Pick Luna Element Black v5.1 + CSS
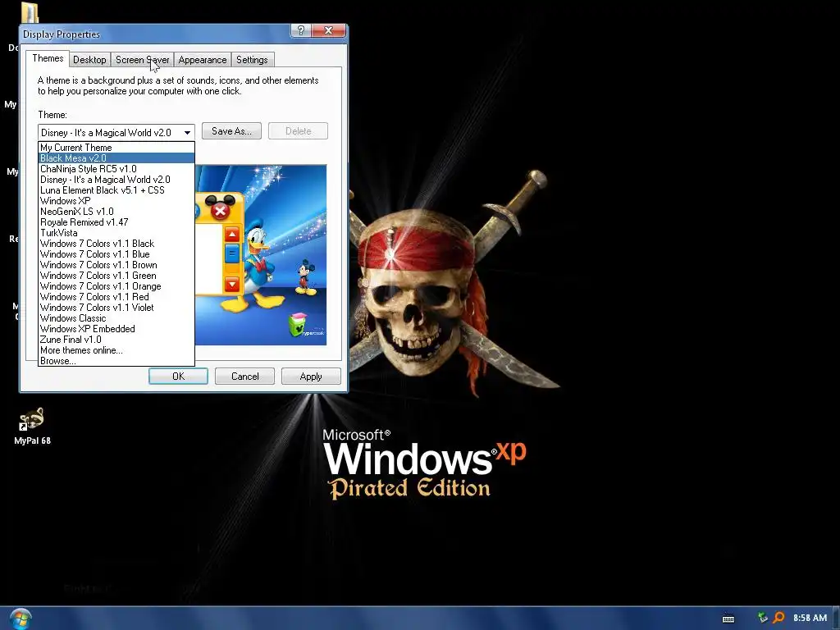840x630 pixels. [x=116, y=190]
